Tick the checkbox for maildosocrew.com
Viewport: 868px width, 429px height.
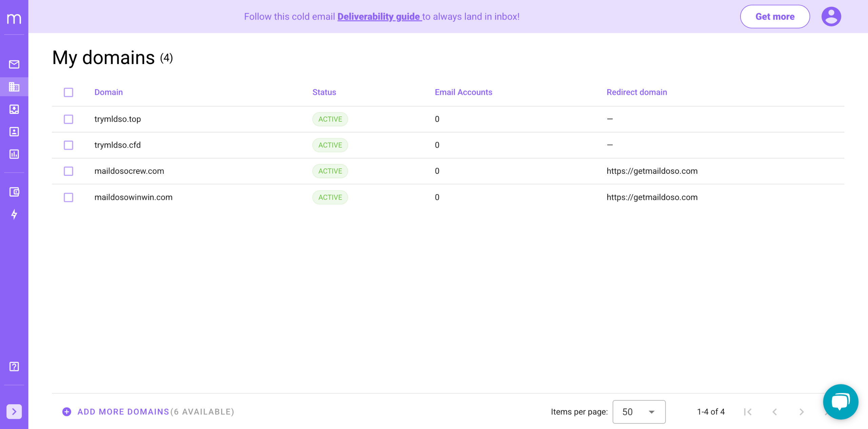coord(68,171)
